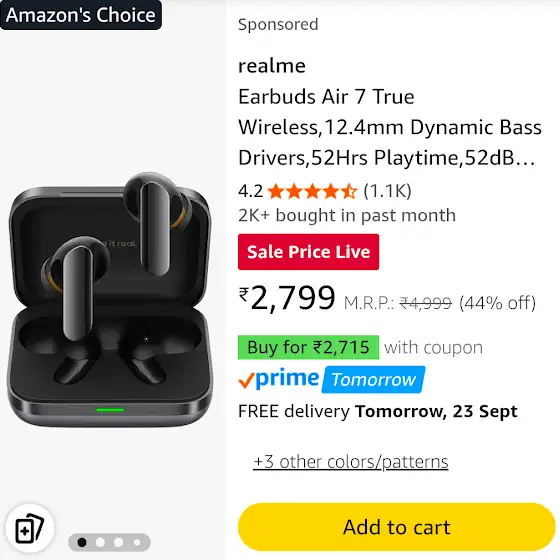
Task: Select the first image carousel dot
Action: tap(82, 542)
